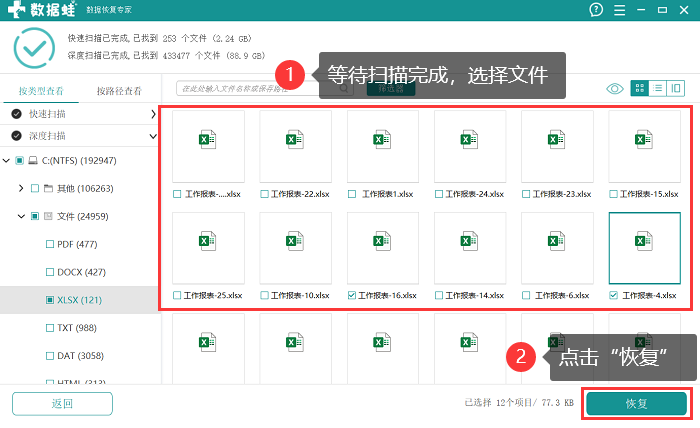Click the Excel icon of 工作报表-24.xlsx

coord(469,140)
